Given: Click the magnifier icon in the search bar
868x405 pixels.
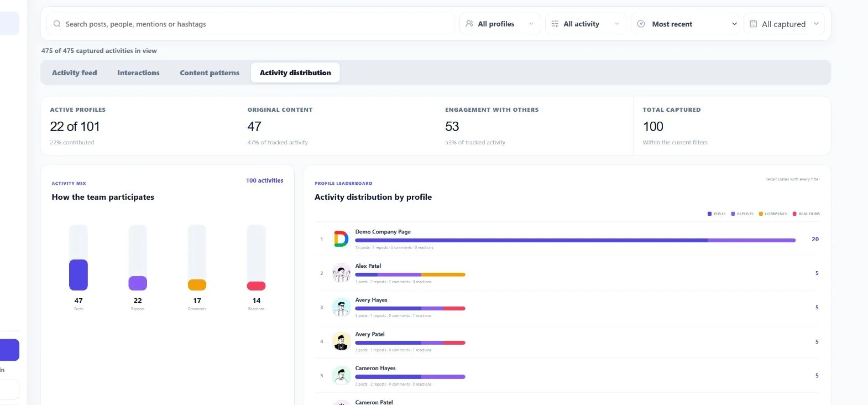Looking at the screenshot, I should (57, 24).
